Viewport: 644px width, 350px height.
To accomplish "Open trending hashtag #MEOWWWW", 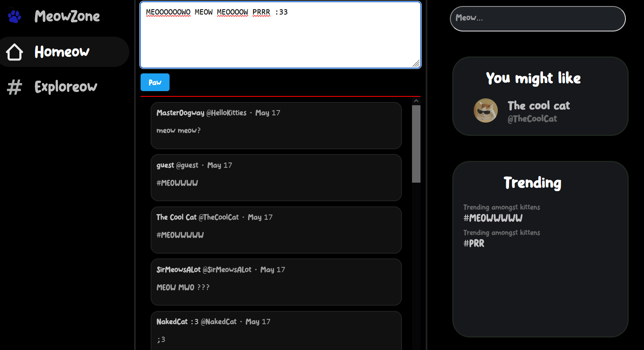I will pyautogui.click(x=493, y=218).
